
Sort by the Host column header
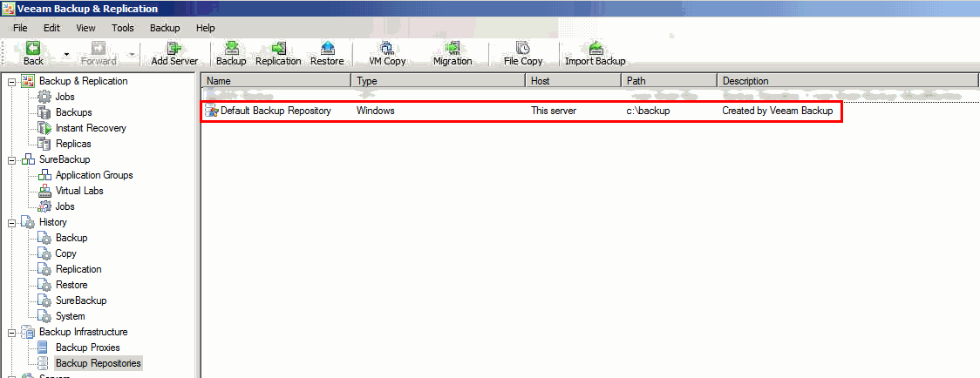tap(573, 81)
